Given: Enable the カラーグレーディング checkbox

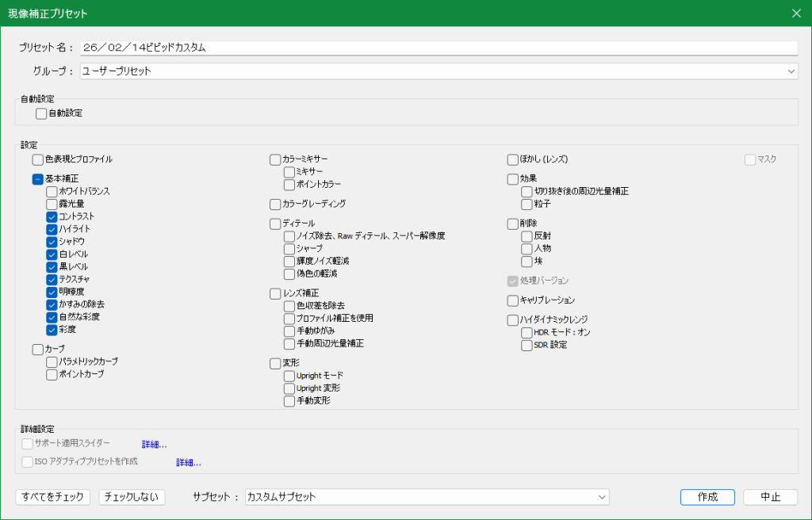Looking at the screenshot, I should [276, 204].
